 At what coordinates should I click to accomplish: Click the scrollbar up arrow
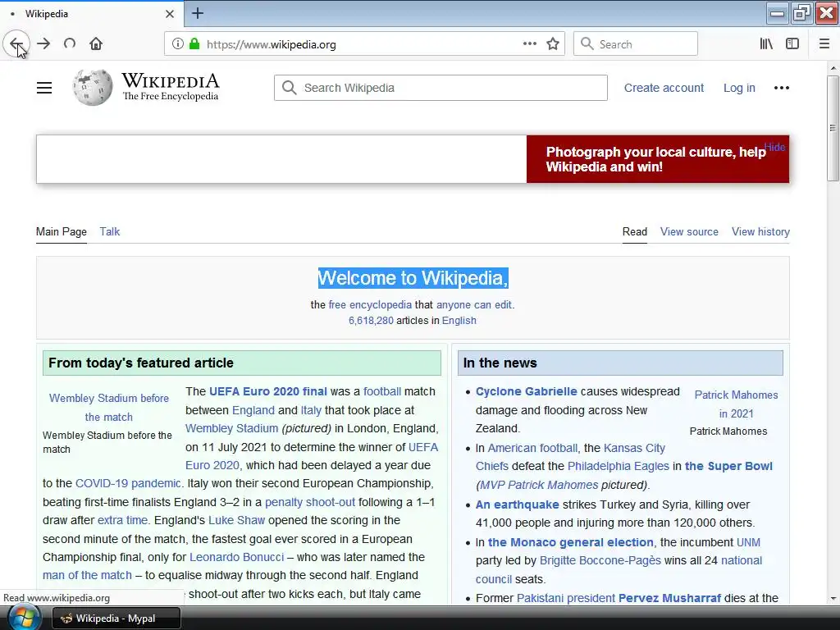coord(833,68)
